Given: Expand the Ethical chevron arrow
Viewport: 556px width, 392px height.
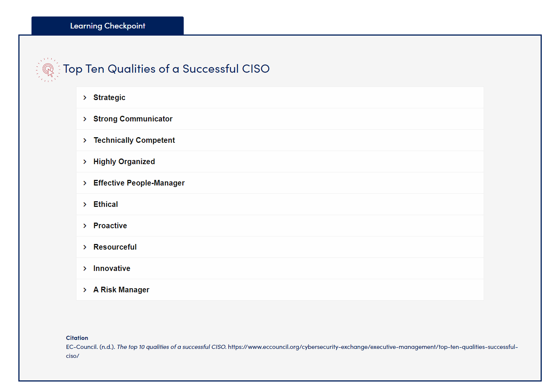Looking at the screenshot, I should tap(85, 205).
